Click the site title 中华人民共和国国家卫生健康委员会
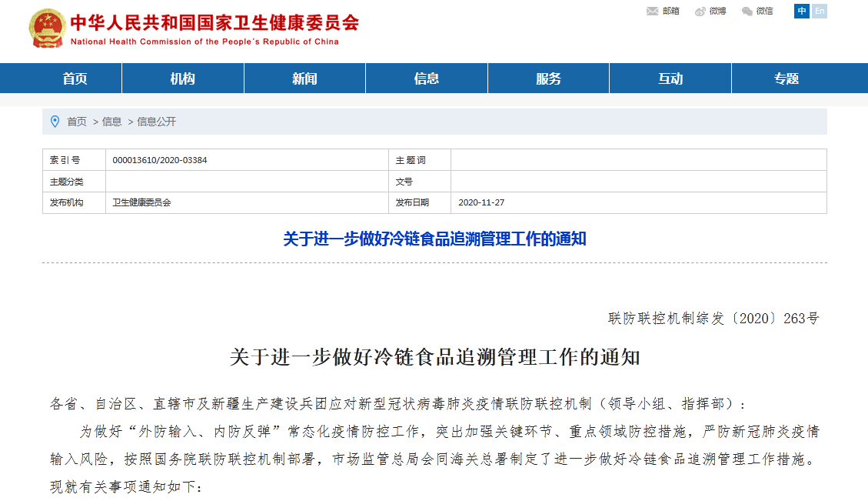Screen dimensions: 868x501 (x=215, y=23)
